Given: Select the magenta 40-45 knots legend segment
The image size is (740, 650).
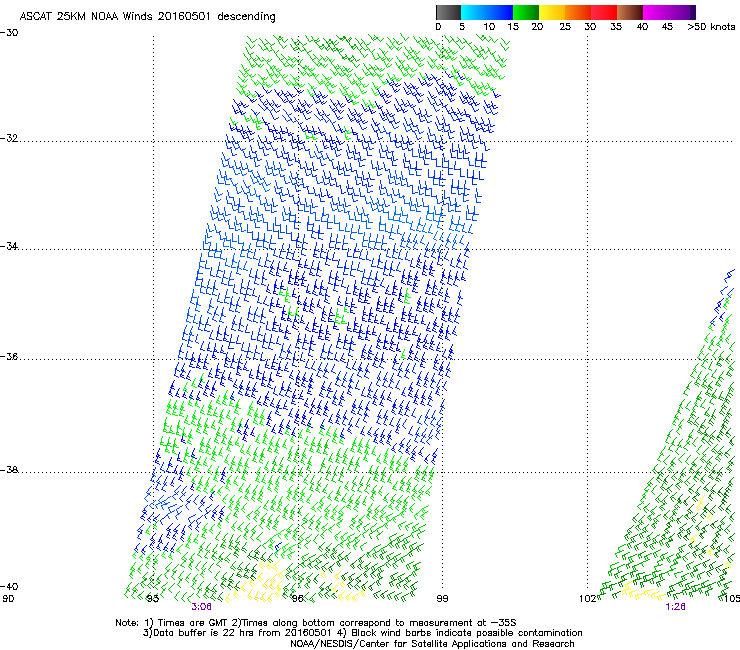Looking at the screenshot, I should [656, 12].
